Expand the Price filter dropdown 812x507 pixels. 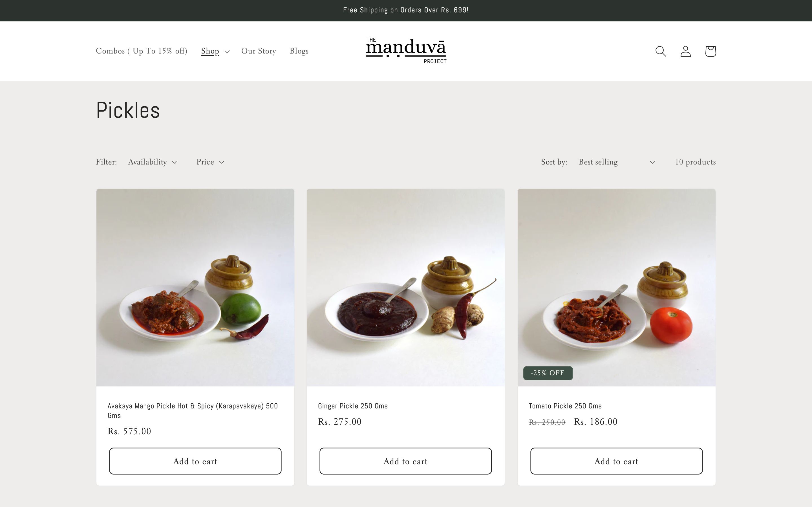(x=210, y=162)
